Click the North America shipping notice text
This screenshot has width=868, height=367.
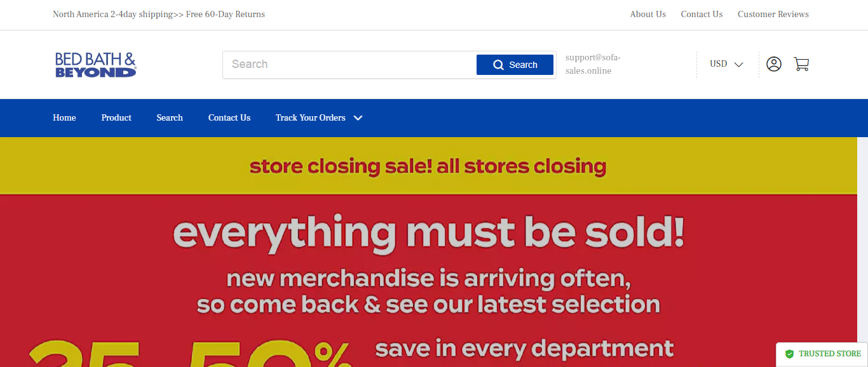pos(159,15)
